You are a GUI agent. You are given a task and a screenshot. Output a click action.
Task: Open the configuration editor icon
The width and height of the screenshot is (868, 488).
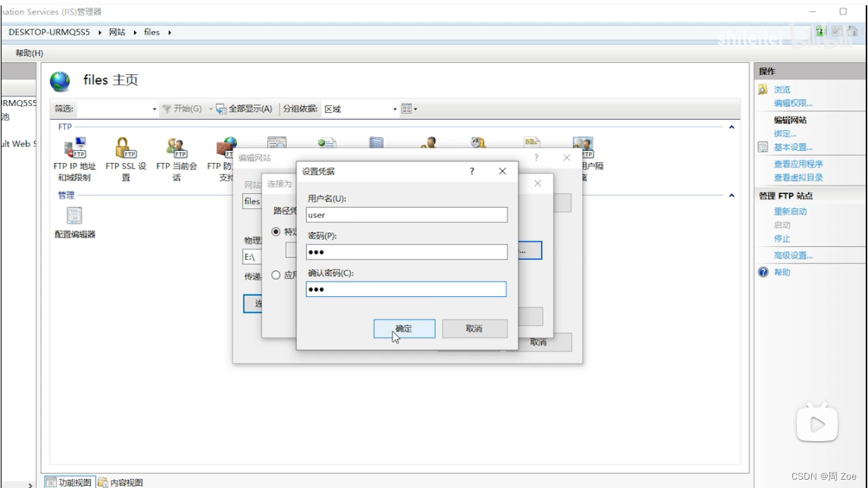point(74,216)
